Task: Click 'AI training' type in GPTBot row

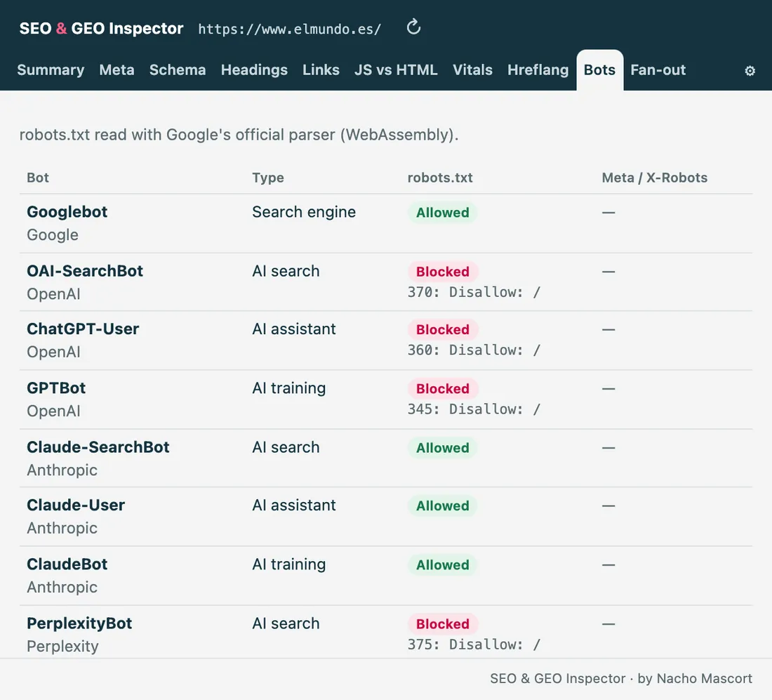Action: pos(288,388)
